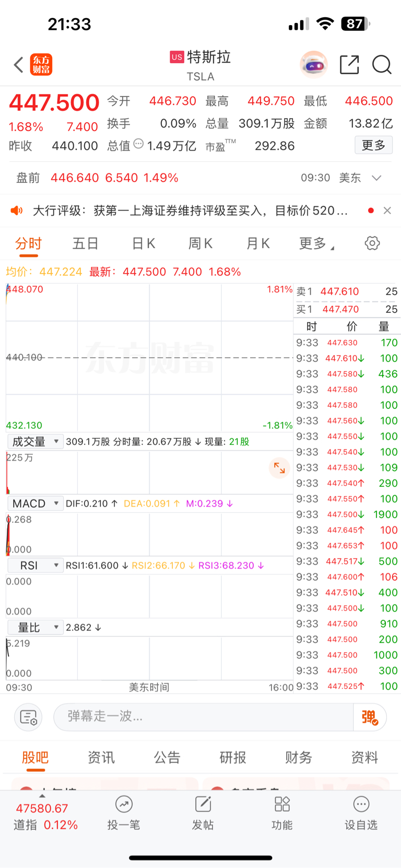Tap the Wi-Fi icon in status bar

325,24
